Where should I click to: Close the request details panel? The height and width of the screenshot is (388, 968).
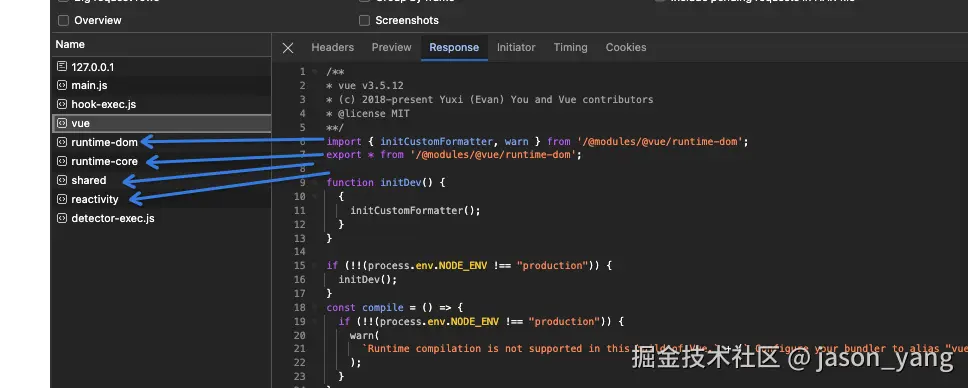[x=288, y=48]
